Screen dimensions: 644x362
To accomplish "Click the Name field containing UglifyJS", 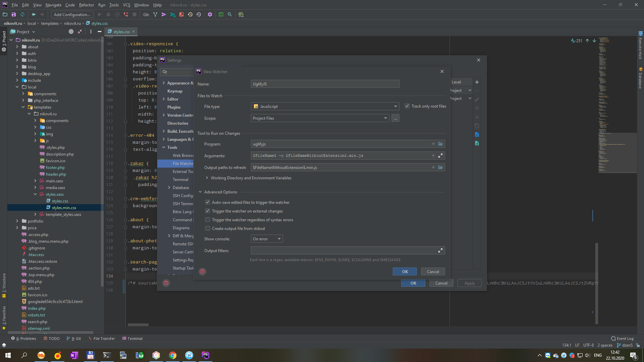I will tap(325, 84).
